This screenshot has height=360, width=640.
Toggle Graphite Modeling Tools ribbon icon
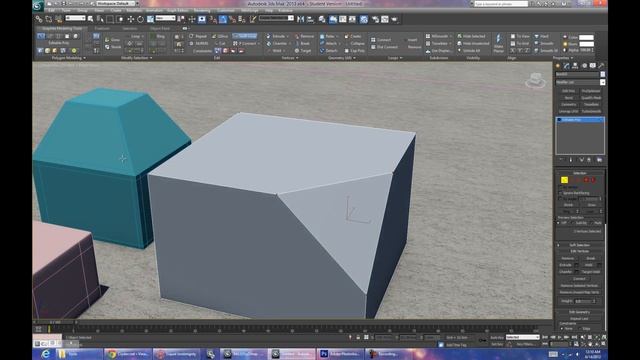point(333,19)
